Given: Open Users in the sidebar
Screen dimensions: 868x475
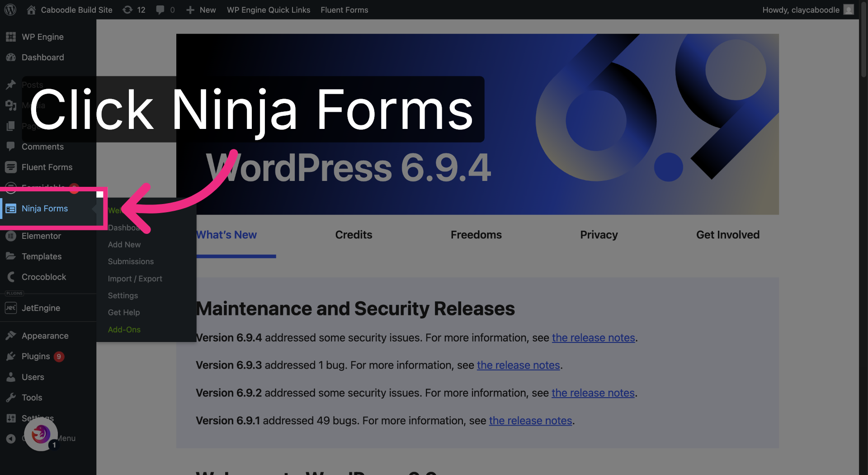Looking at the screenshot, I should point(33,377).
